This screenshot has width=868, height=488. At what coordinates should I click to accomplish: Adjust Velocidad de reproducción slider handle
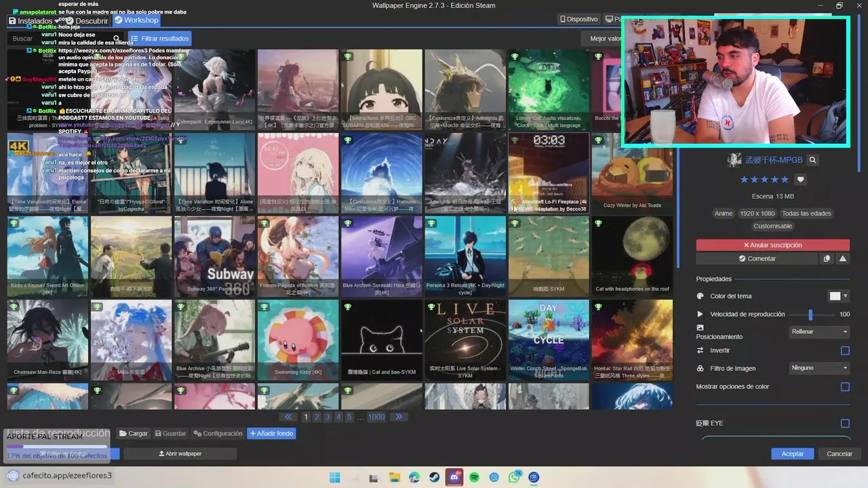tap(810, 314)
